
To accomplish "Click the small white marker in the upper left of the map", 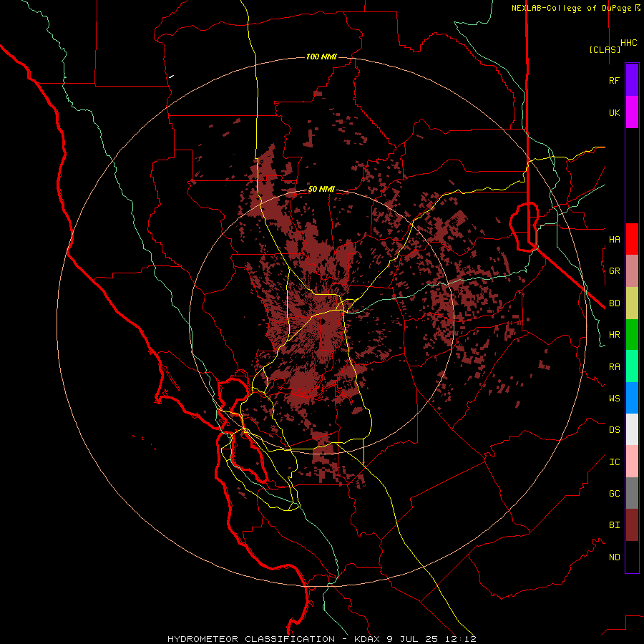I will click(x=172, y=76).
